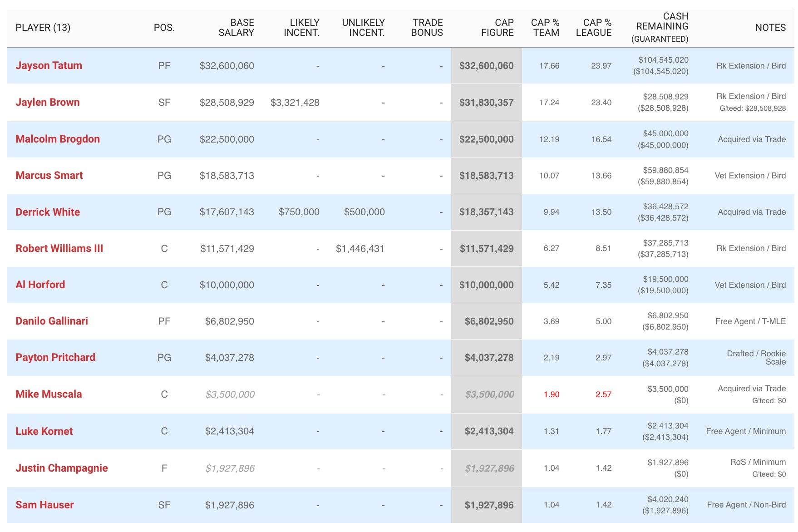Sort by the Cap Figure column header
Image resolution: width=798 pixels, height=532 pixels.
497,28
